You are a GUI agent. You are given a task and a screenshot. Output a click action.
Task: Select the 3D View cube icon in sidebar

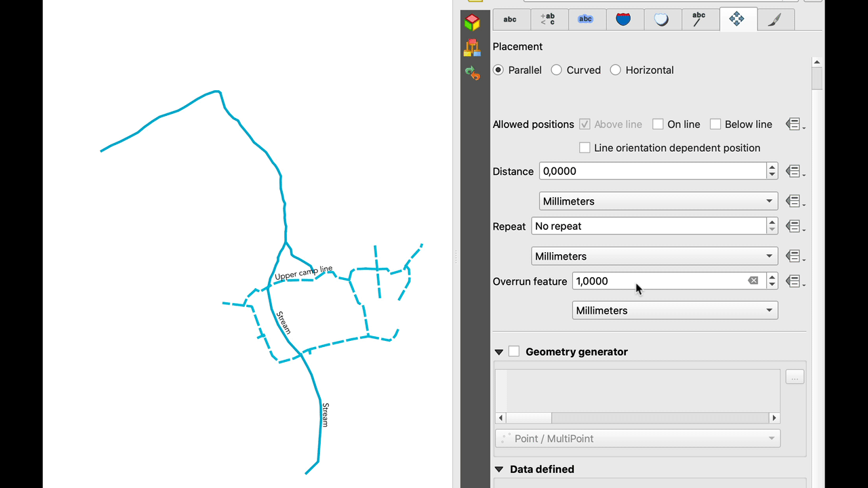pyautogui.click(x=473, y=22)
